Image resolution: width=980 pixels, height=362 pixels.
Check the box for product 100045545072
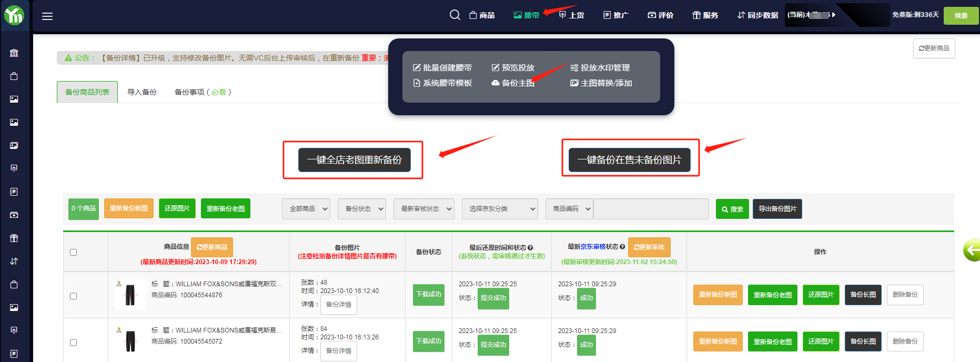[74, 343]
